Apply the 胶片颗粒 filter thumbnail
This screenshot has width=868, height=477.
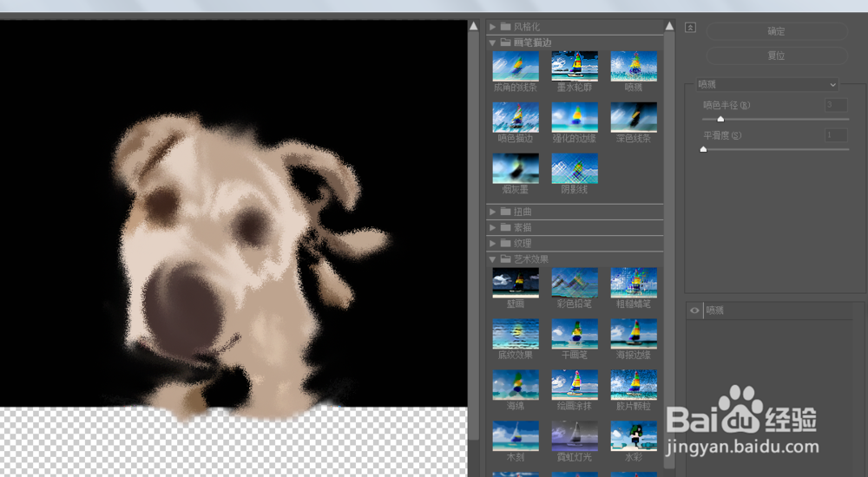[634, 384]
